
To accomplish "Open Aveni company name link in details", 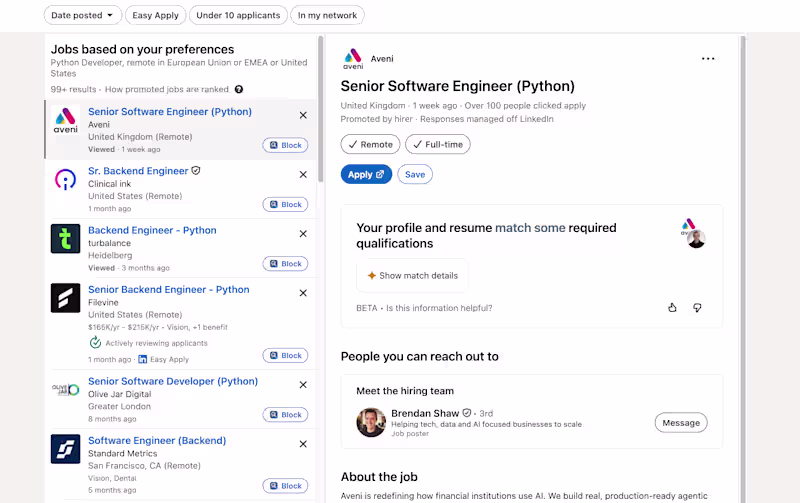I will [382, 59].
